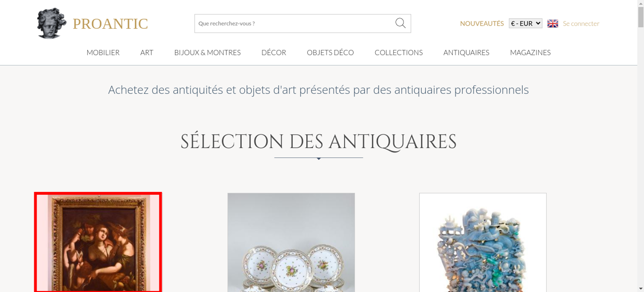This screenshot has height=292, width=644.
Task: Open the BIJOUX & MONTRES menu
Action: pos(207,52)
